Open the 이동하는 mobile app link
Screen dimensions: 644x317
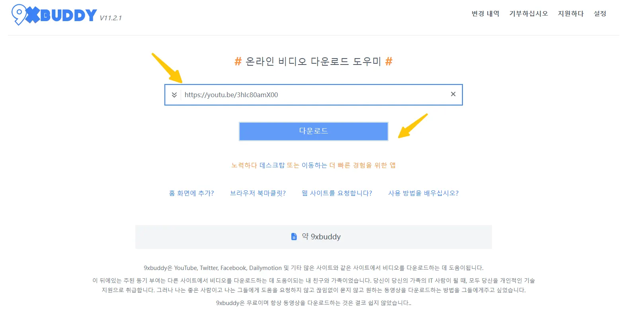(314, 165)
